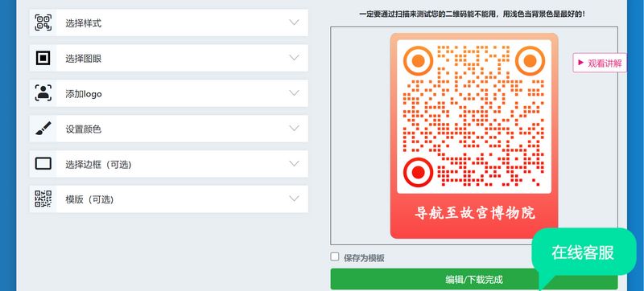Click the 导航至故宫博物院 caption on the QR
The height and width of the screenshot is (291, 644).
474,213
